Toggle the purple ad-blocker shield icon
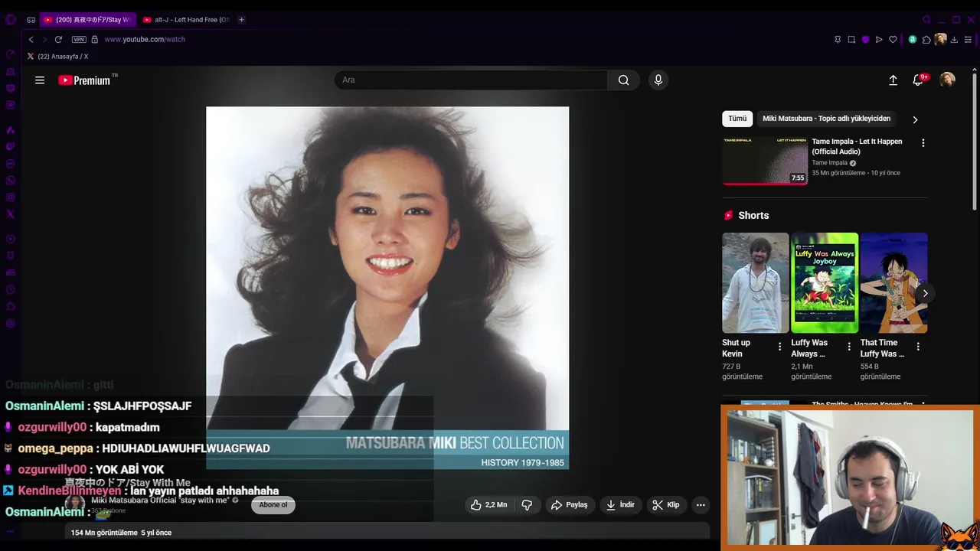 (x=865, y=40)
